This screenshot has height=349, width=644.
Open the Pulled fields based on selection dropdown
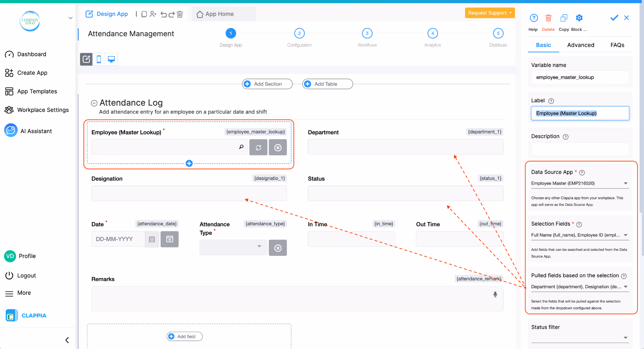coord(626,287)
